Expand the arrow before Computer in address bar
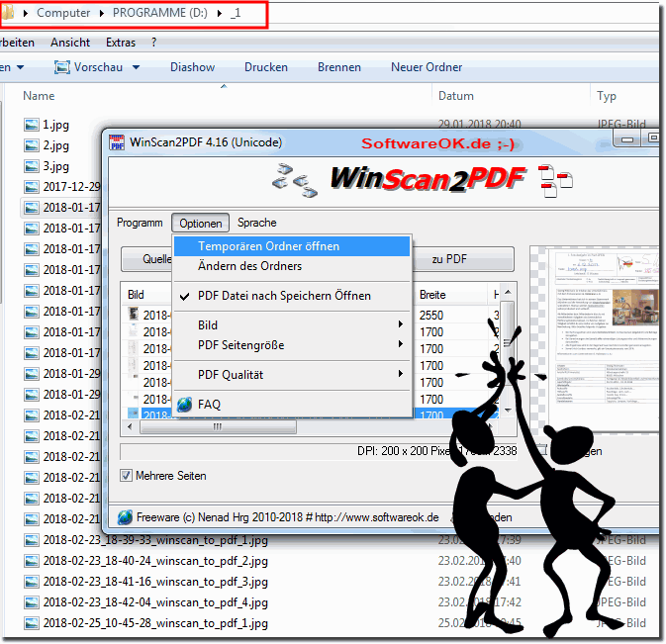This screenshot has height=644, width=666. (26, 13)
